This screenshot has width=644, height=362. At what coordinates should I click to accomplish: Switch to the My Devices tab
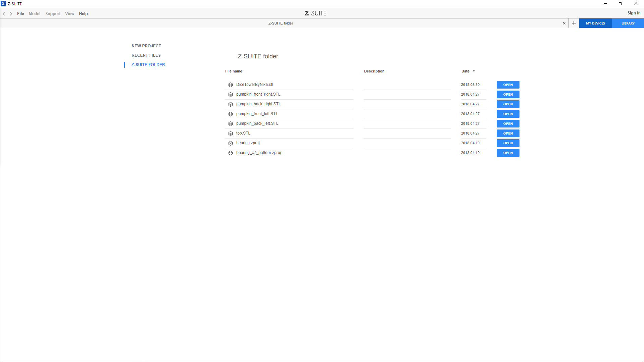pos(595,23)
